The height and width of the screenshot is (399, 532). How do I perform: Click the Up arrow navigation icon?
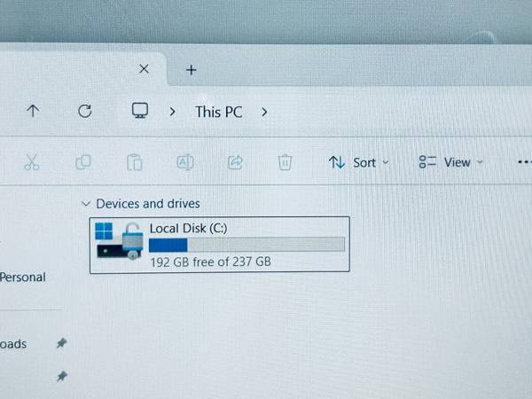tap(33, 111)
